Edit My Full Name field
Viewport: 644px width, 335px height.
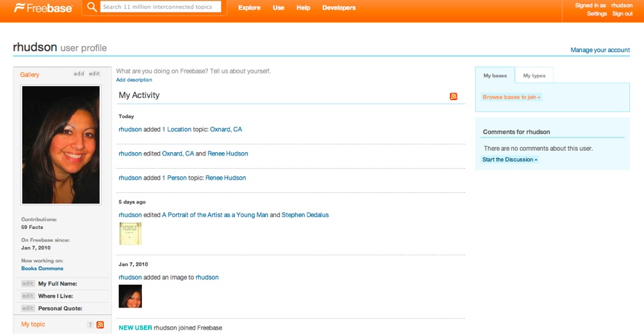pos(28,284)
